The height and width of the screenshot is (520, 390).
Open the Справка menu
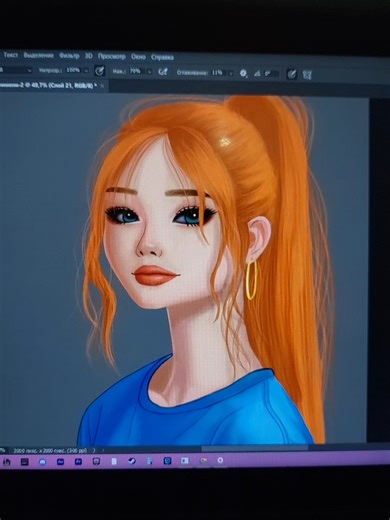point(162,57)
